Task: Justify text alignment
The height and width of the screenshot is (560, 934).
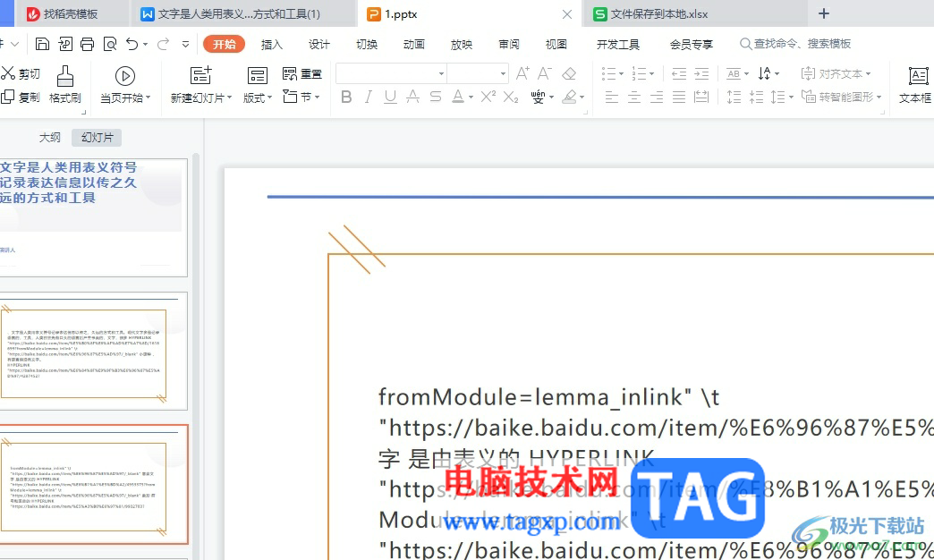Action: (679, 98)
